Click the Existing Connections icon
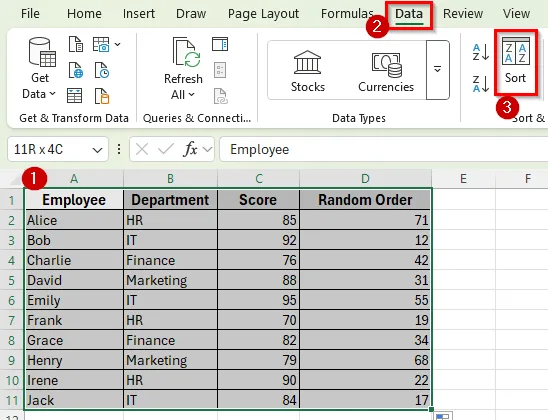This screenshot has height=420, width=548. click(102, 96)
